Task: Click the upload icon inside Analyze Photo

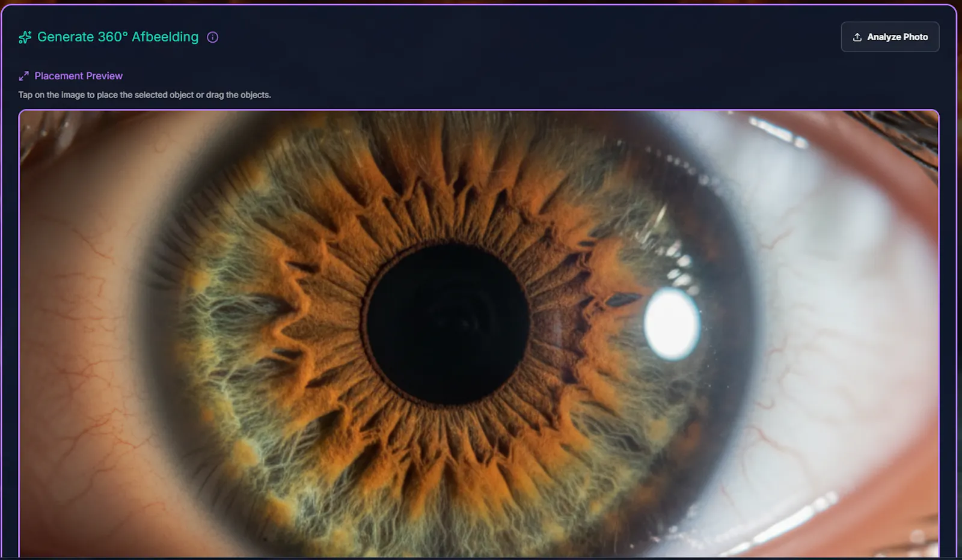Action: tap(857, 37)
